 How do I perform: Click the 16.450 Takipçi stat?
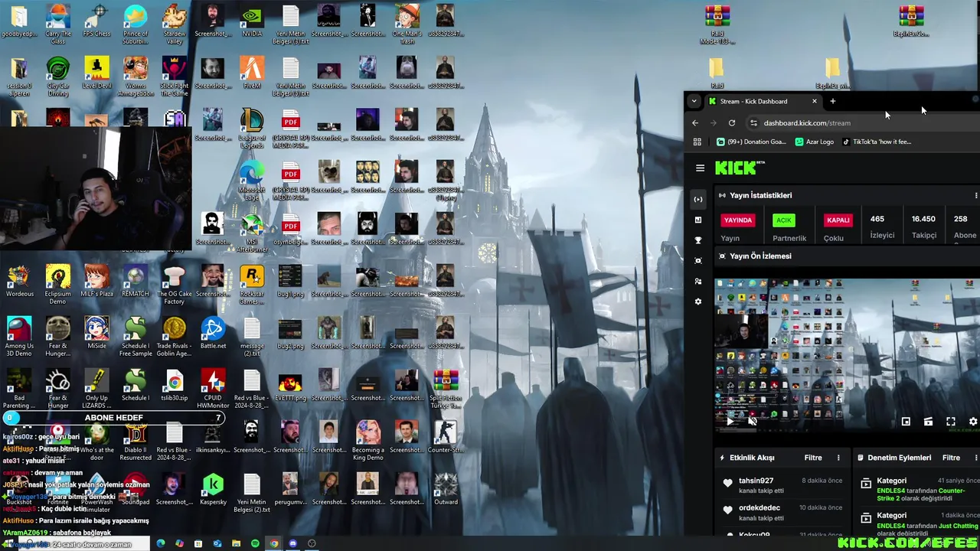pyautogui.click(x=923, y=227)
